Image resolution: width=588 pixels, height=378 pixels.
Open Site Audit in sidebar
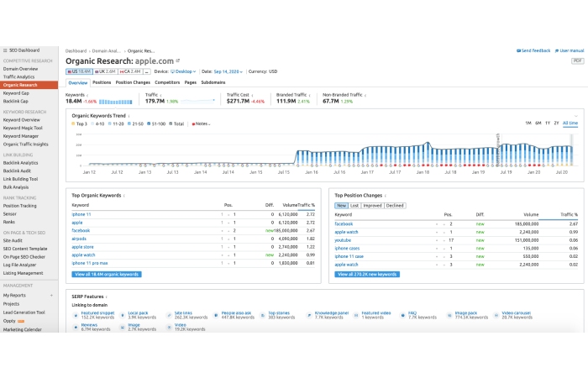click(13, 241)
